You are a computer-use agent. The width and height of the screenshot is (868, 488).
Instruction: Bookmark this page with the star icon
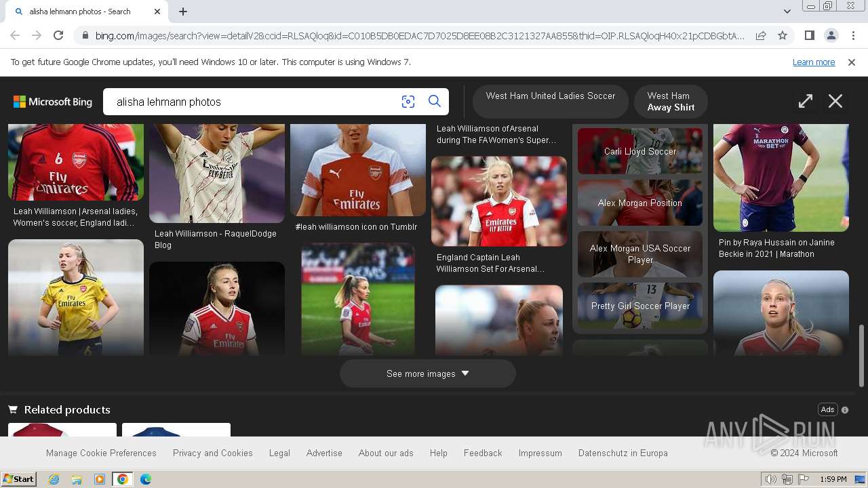pyautogui.click(x=783, y=35)
